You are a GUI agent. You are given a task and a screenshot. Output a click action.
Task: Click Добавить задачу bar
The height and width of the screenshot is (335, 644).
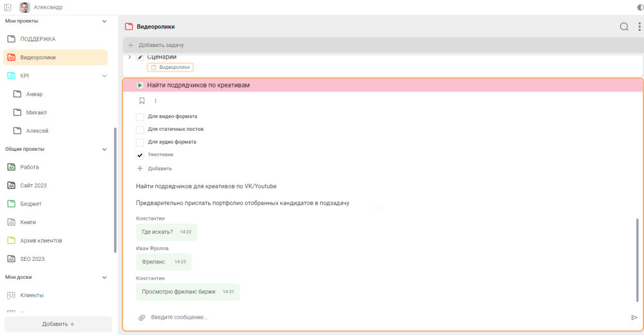coord(383,45)
